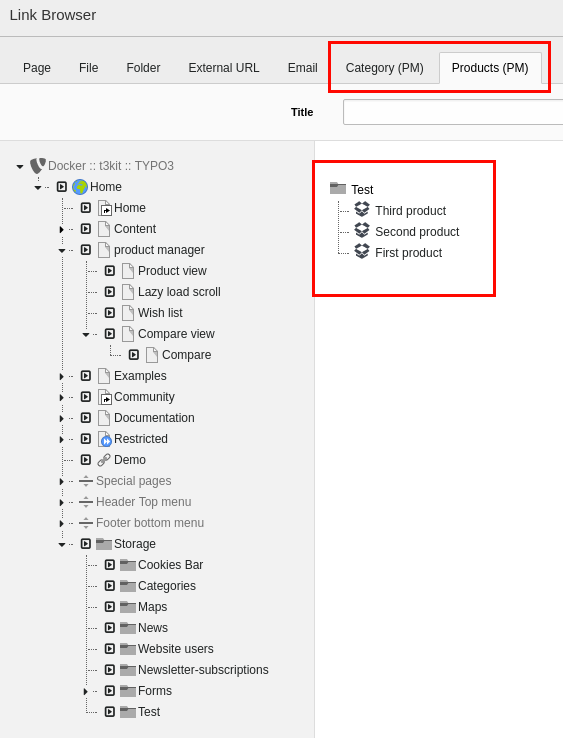
Task: Expand the Examples page branch
Action: (x=62, y=377)
